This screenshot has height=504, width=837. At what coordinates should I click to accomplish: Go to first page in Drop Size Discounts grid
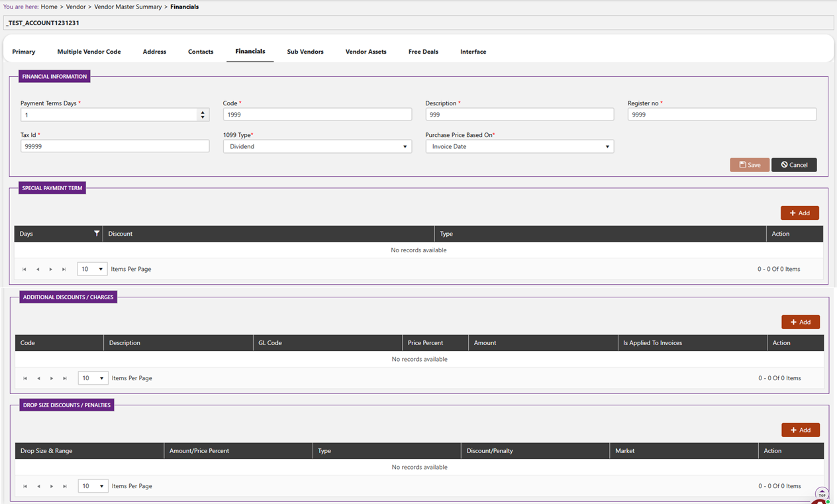[25, 486]
